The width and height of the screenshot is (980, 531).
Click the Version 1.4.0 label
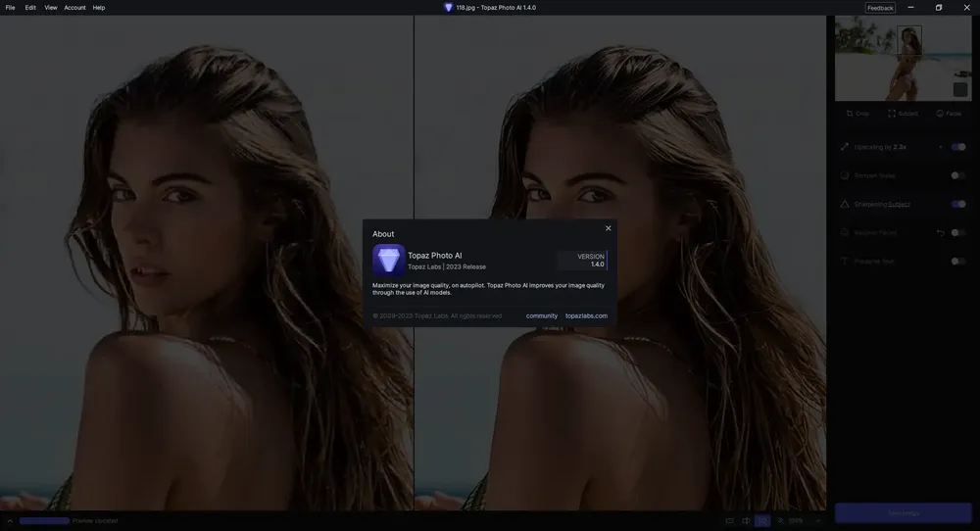point(582,260)
